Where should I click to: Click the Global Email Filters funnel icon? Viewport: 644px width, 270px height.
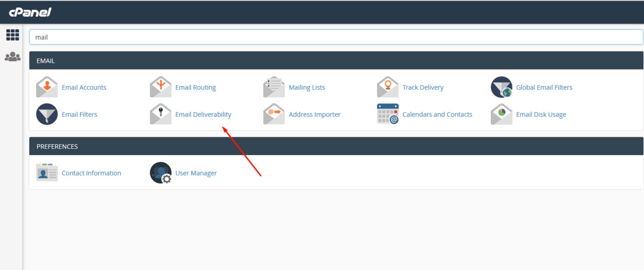click(501, 87)
